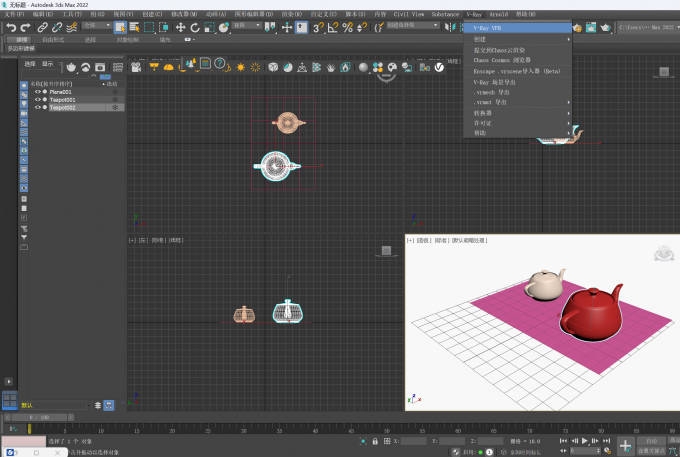Viewport: 680px width, 457px height.
Task: Toggle Percent Snap
Action: click(x=347, y=27)
